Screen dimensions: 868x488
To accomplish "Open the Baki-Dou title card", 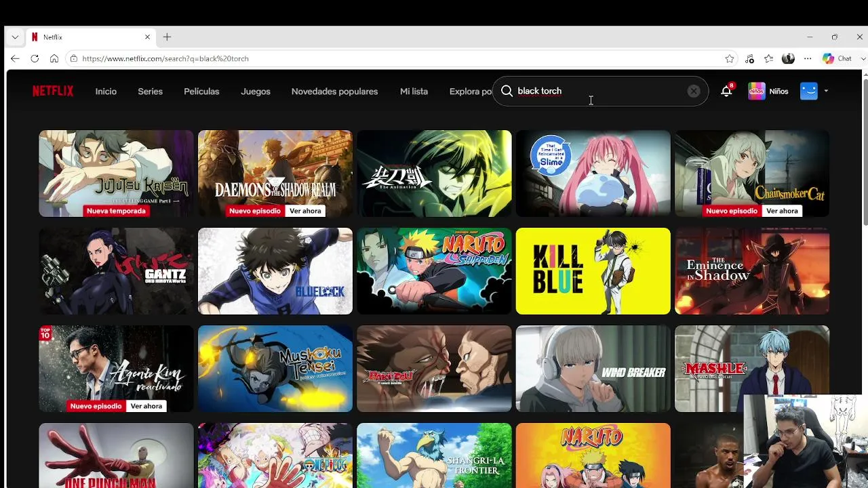I will click(x=434, y=369).
